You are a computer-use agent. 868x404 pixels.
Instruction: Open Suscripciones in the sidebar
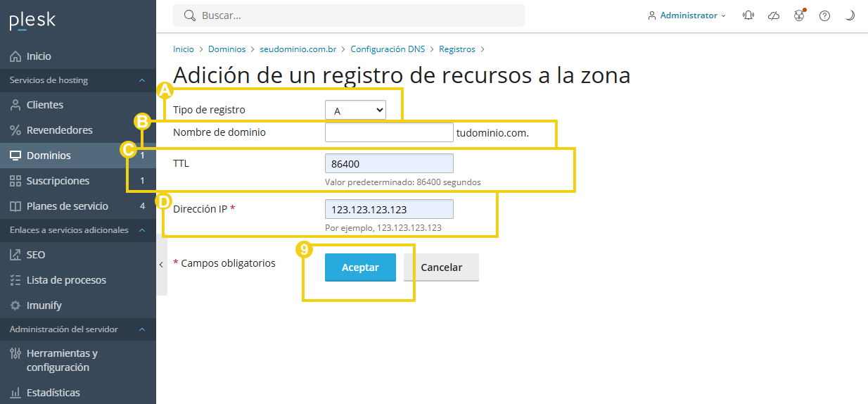(x=78, y=181)
